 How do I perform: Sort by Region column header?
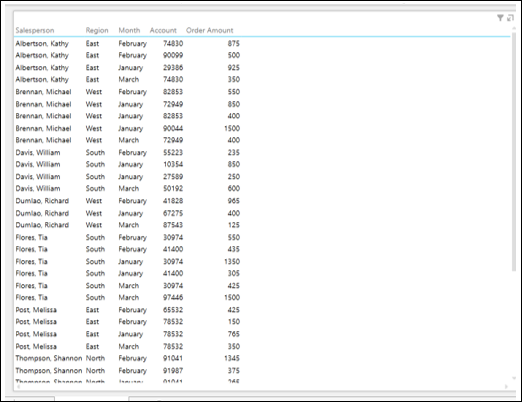97,30
